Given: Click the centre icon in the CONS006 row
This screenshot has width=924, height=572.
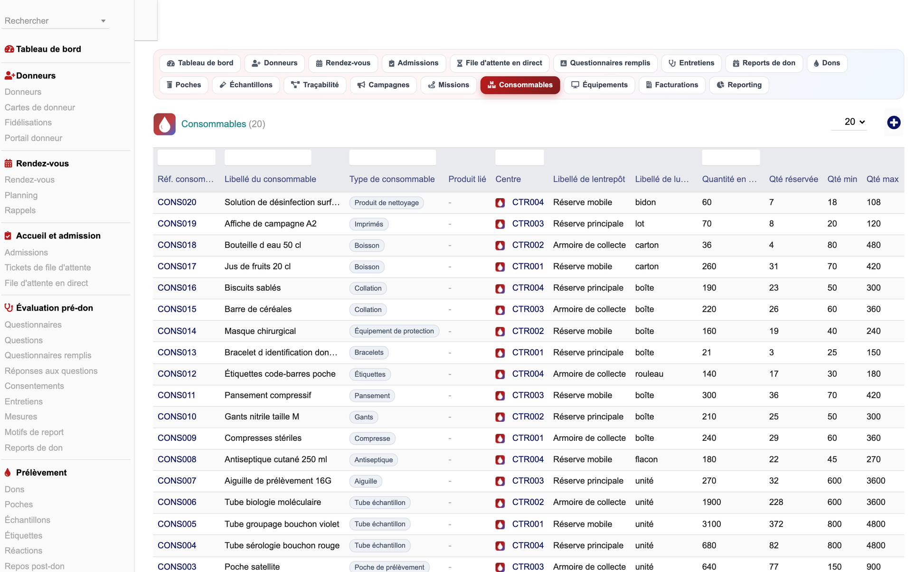Looking at the screenshot, I should click(500, 503).
